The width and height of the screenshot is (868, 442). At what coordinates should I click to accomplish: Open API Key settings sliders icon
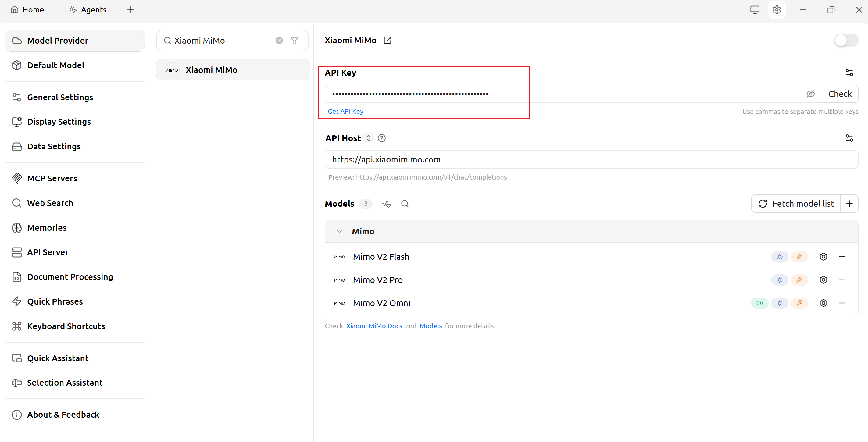(849, 73)
